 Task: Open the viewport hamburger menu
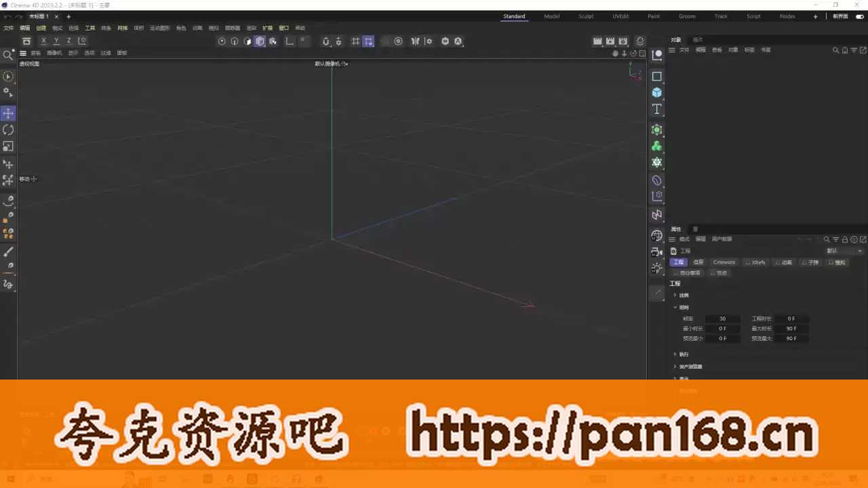click(22, 53)
